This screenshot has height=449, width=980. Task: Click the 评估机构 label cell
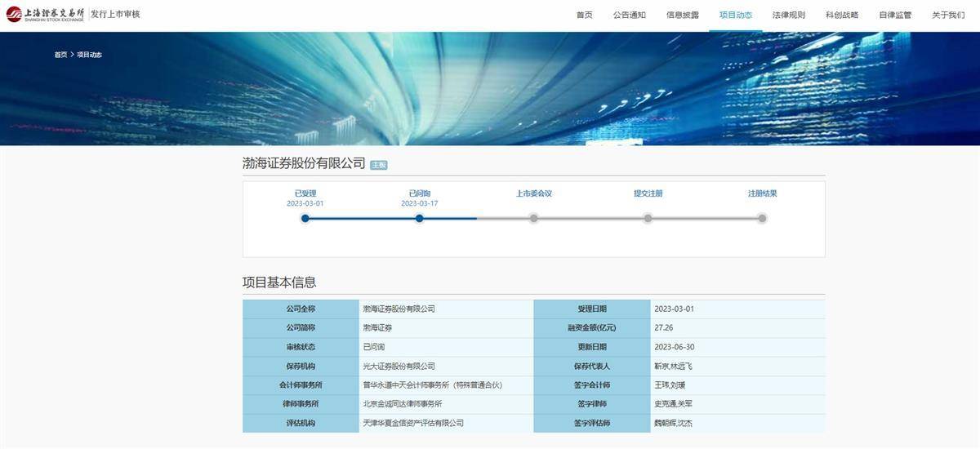click(x=301, y=423)
